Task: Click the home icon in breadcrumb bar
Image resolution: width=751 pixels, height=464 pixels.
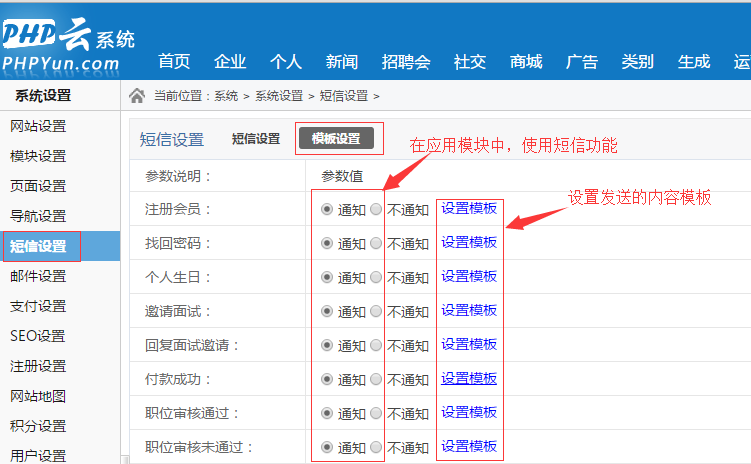Action: 138,96
